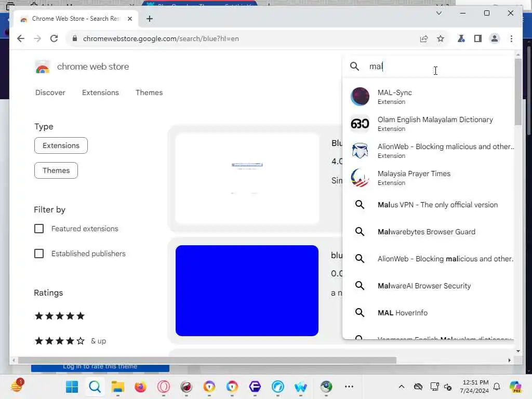The image size is (532, 399).
Task: Check Featured extensions filter
Action: 39,229
